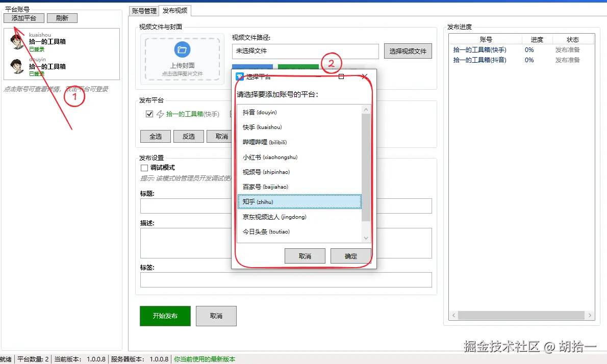Click the 你当前使用的最新版本 status text
Viewport: 607px width, 364px height.
pyautogui.click(x=205, y=359)
